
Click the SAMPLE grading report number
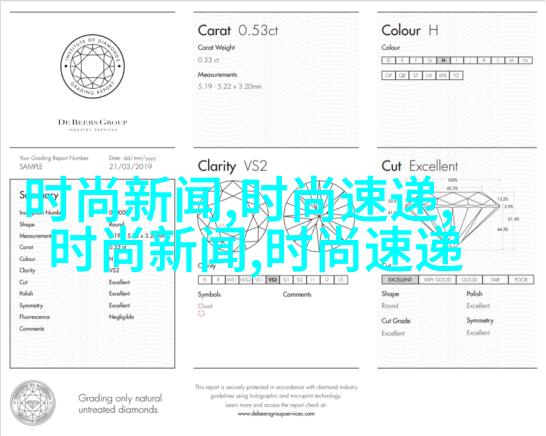(x=31, y=166)
